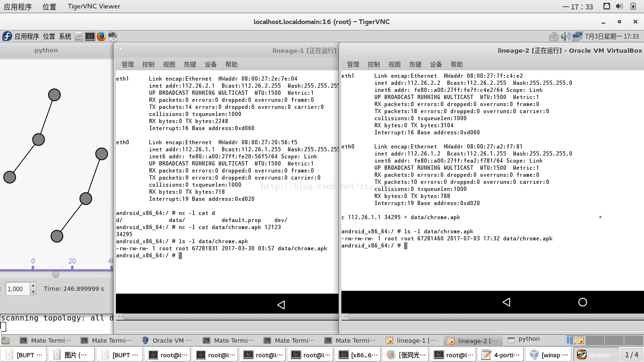
Task: Open 张同光 Firefox window in outer taskbar
Action: tap(406, 354)
